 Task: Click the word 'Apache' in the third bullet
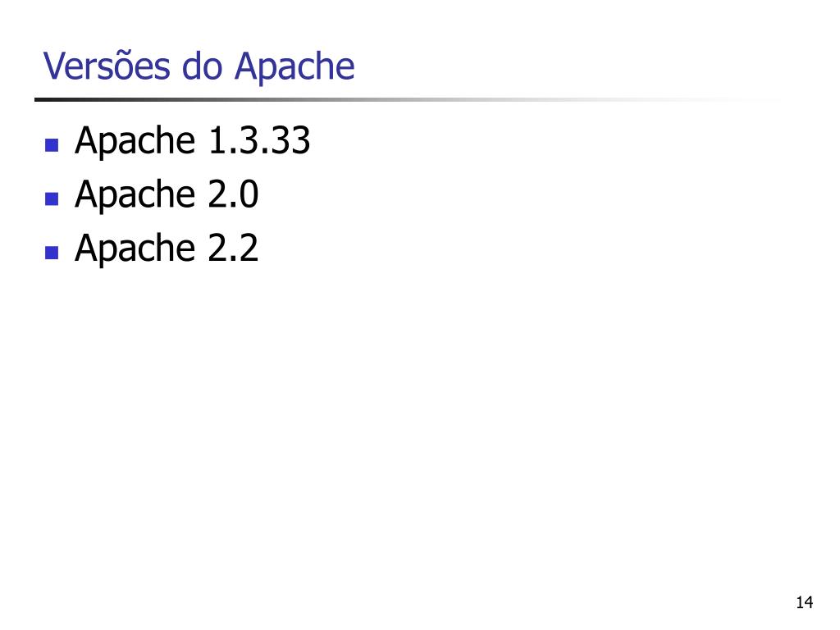[x=135, y=248]
